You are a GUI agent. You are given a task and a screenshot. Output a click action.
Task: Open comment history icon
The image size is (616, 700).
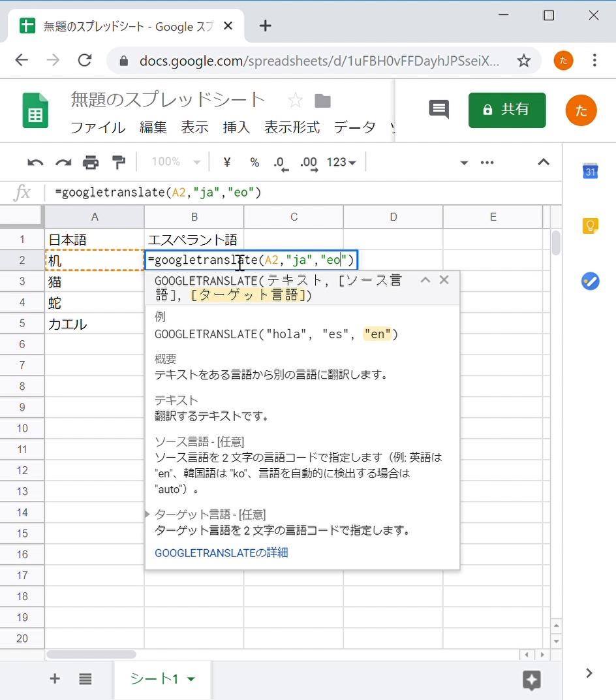tap(439, 110)
